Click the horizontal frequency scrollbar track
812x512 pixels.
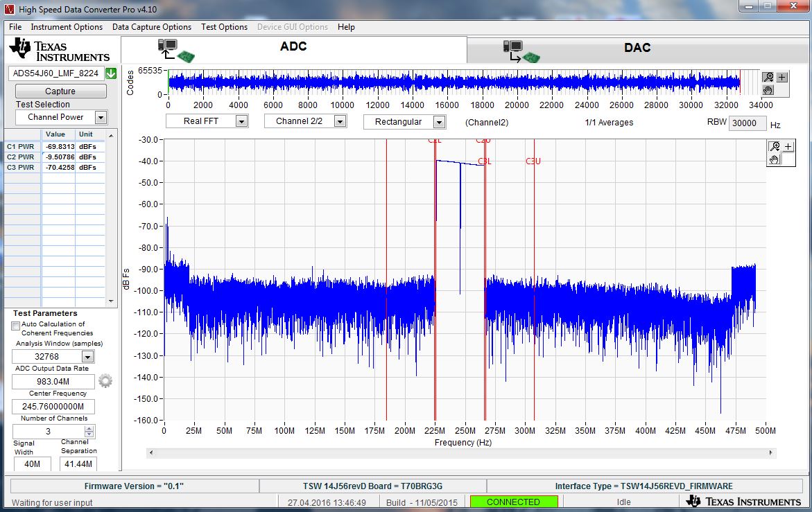click(x=461, y=452)
